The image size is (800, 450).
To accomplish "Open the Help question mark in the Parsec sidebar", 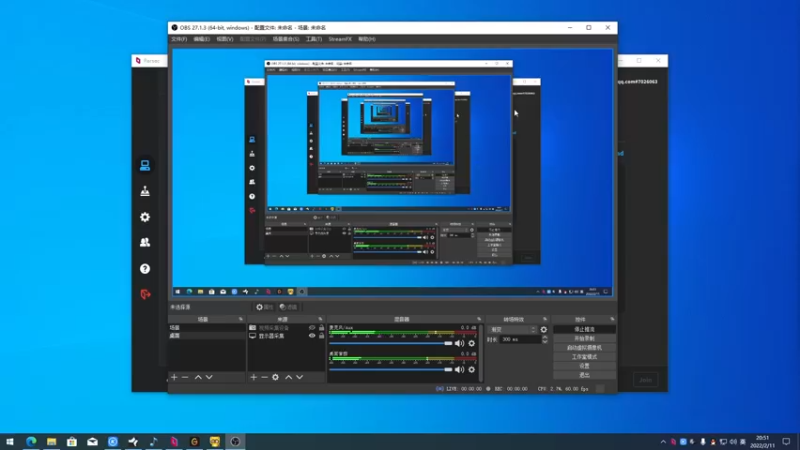I will (145, 268).
